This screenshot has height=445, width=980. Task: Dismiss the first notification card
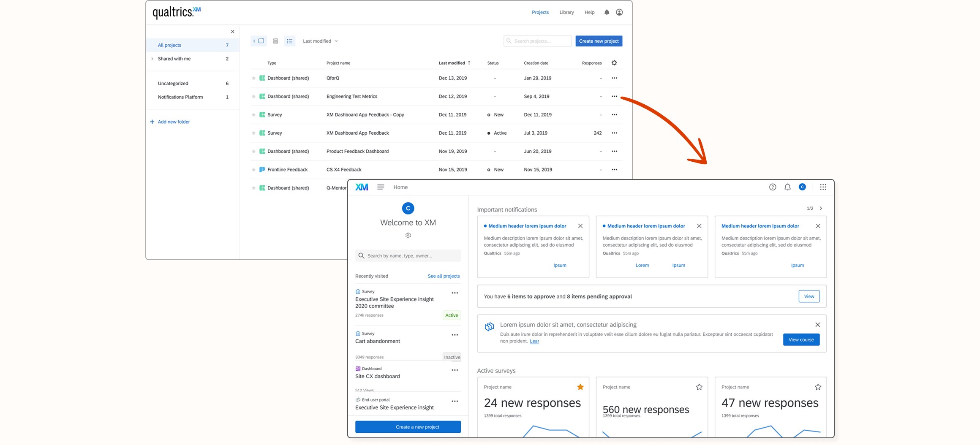click(580, 226)
